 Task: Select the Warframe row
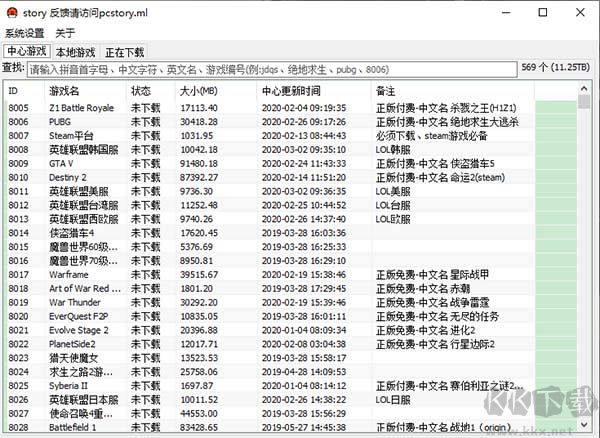269,275
